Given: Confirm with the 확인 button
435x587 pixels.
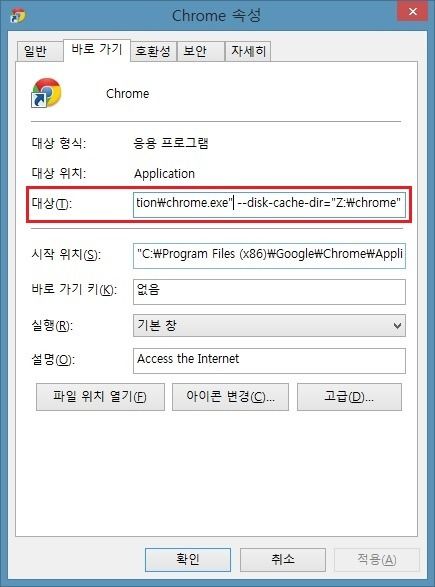Looking at the screenshot, I should [x=188, y=560].
